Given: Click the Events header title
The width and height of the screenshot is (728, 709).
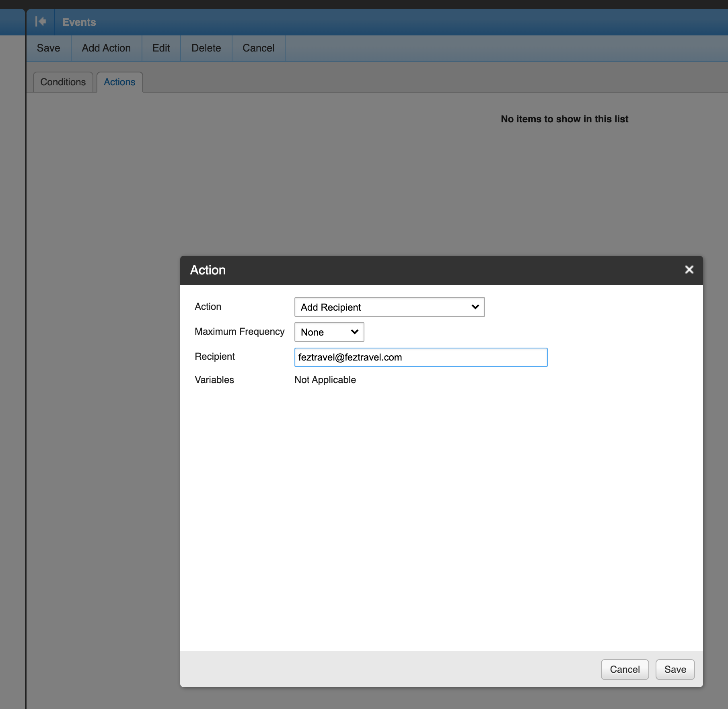Looking at the screenshot, I should [79, 22].
